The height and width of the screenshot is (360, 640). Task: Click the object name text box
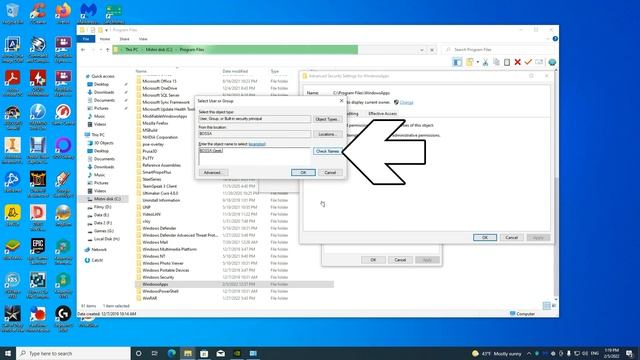[255, 156]
